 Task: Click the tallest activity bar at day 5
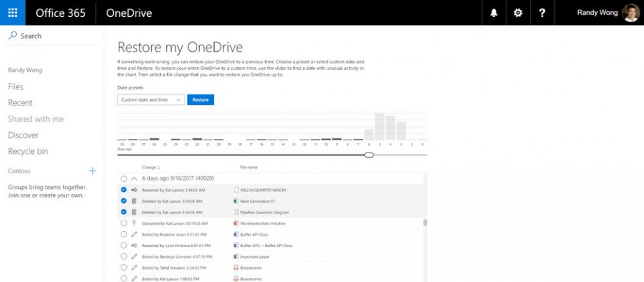(x=380, y=127)
